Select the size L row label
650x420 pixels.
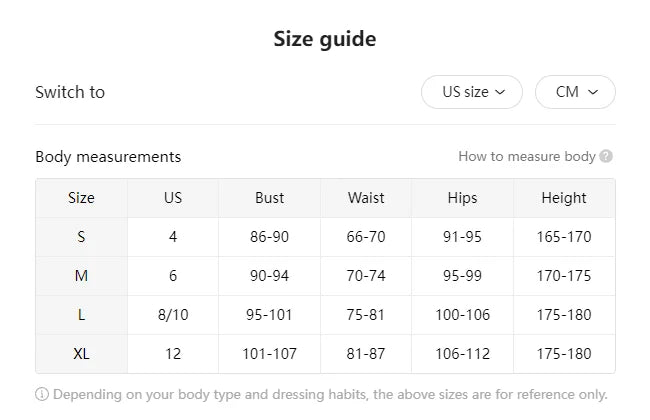pos(81,315)
